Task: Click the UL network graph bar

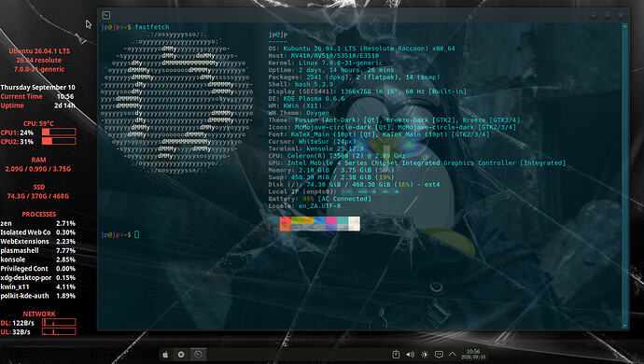Action: click(59, 331)
